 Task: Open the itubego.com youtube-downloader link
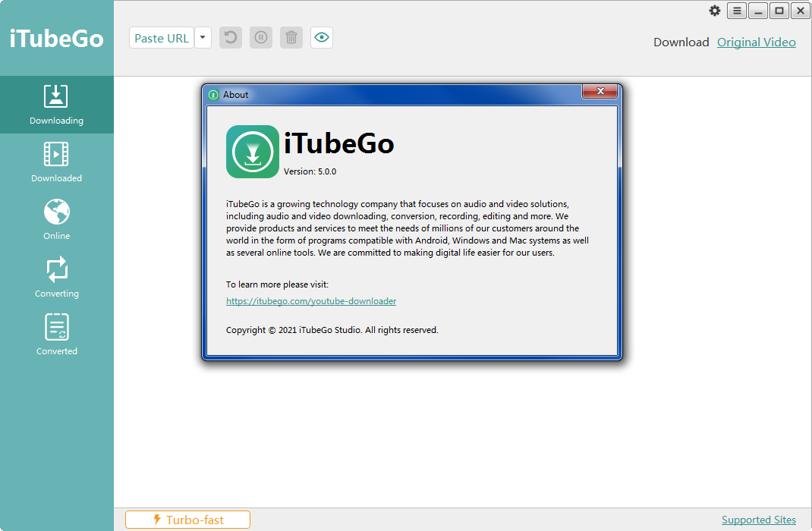point(311,301)
